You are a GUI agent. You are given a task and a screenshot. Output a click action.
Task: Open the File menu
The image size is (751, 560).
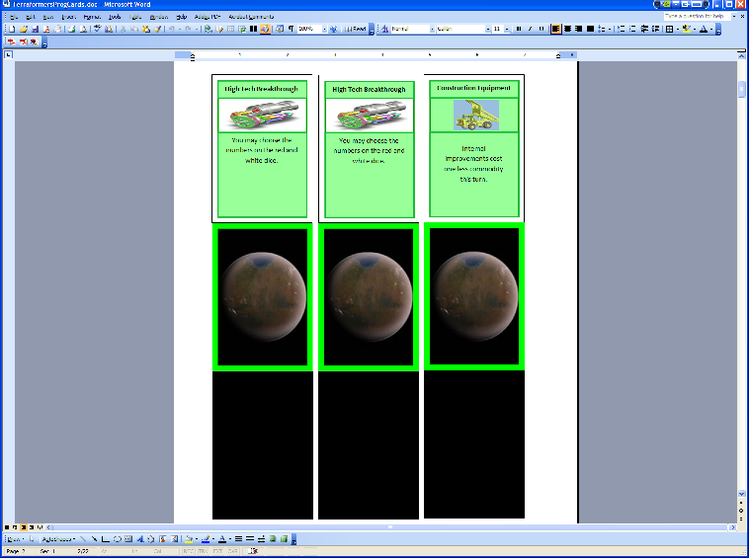[x=14, y=17]
